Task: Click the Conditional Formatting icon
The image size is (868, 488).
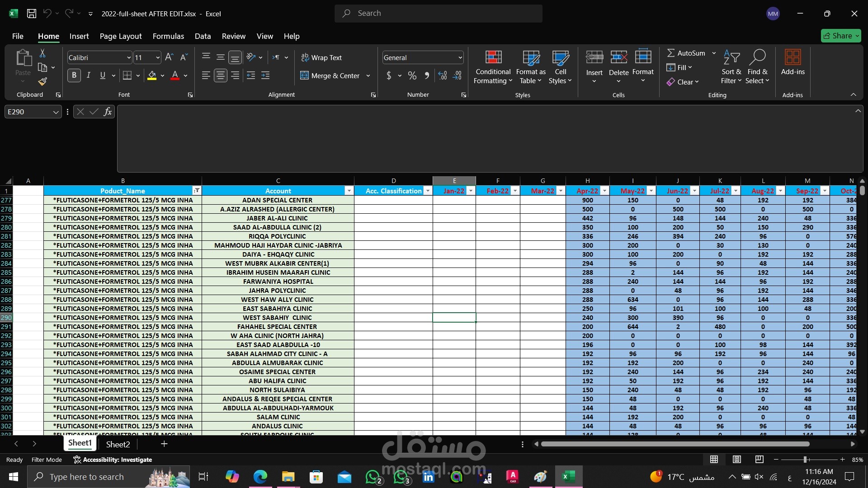Action: (493, 57)
